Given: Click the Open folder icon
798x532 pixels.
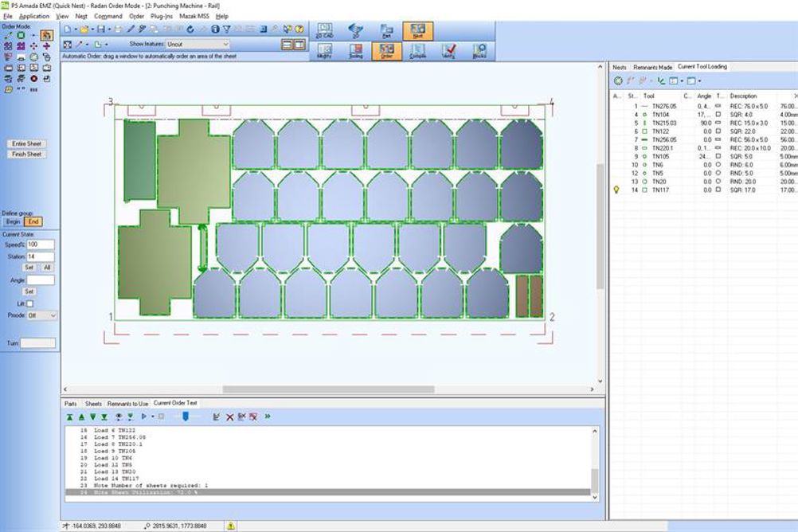Looking at the screenshot, I should (x=84, y=29).
